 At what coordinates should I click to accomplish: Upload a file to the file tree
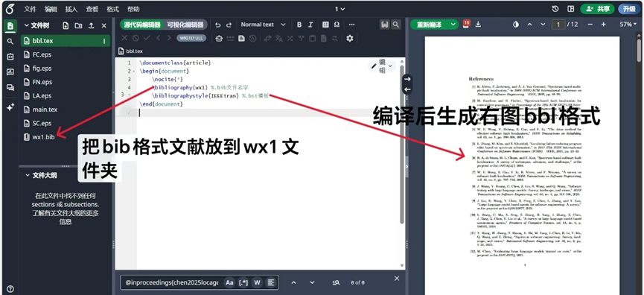91,25
